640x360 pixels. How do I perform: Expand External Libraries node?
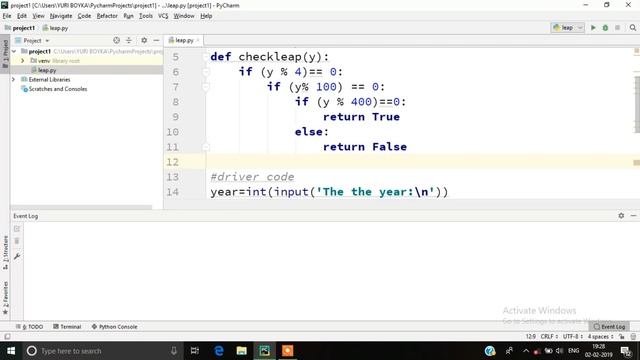[13, 80]
